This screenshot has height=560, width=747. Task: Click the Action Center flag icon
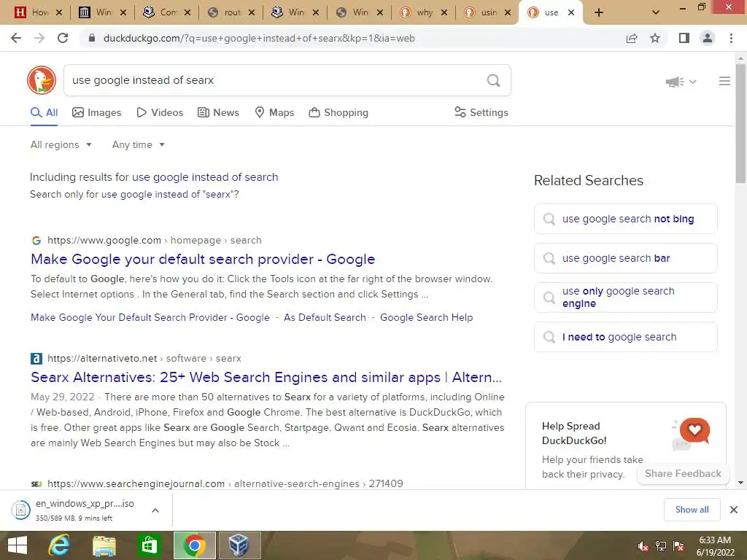coord(678,546)
